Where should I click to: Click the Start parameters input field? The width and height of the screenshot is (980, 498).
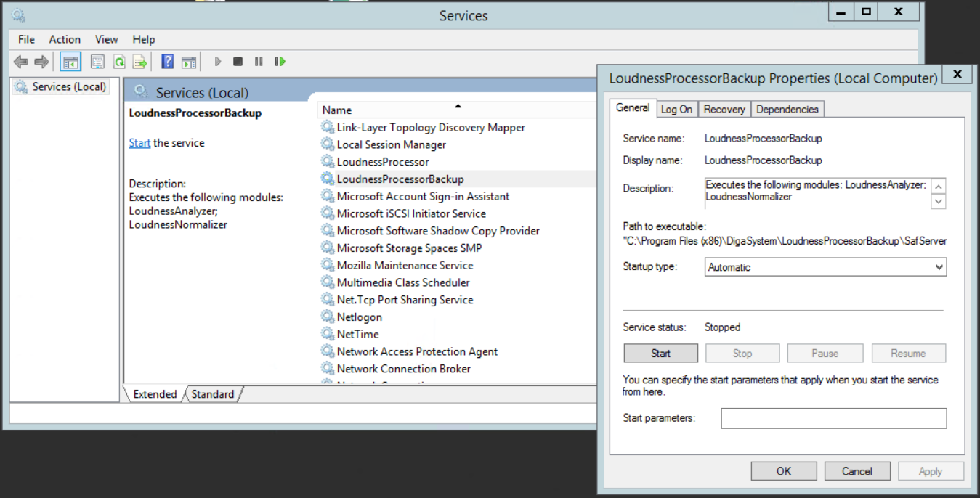[x=833, y=418]
